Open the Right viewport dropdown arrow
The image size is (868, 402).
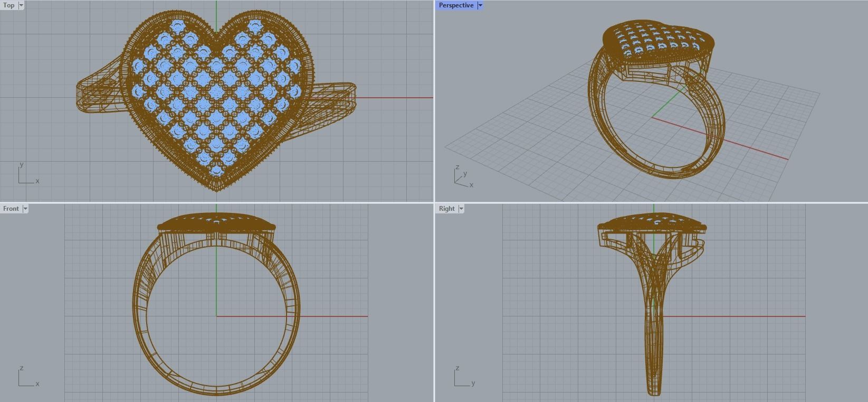click(x=461, y=209)
